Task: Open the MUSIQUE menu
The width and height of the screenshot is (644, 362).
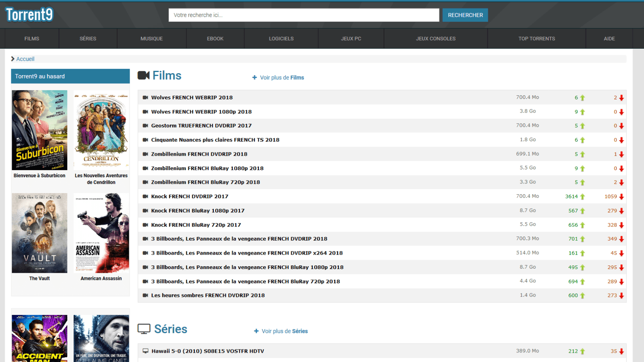Action: tap(152, 39)
